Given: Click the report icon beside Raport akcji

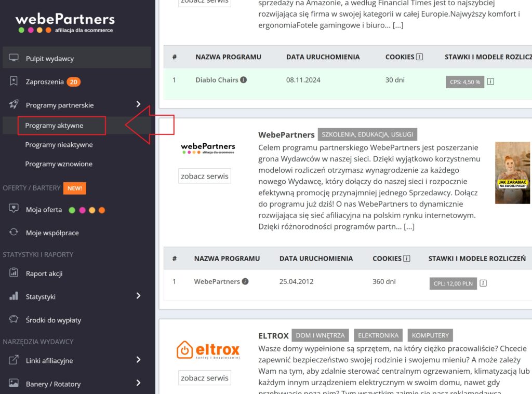Looking at the screenshot, I should [x=14, y=273].
